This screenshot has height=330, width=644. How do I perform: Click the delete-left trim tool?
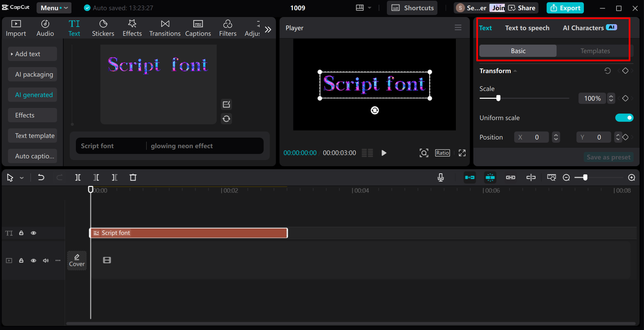[x=96, y=177]
